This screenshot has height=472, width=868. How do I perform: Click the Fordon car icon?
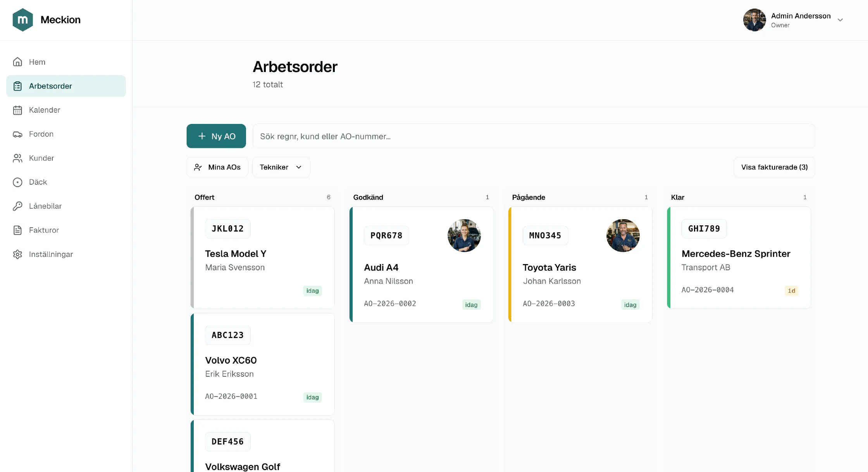click(x=17, y=134)
